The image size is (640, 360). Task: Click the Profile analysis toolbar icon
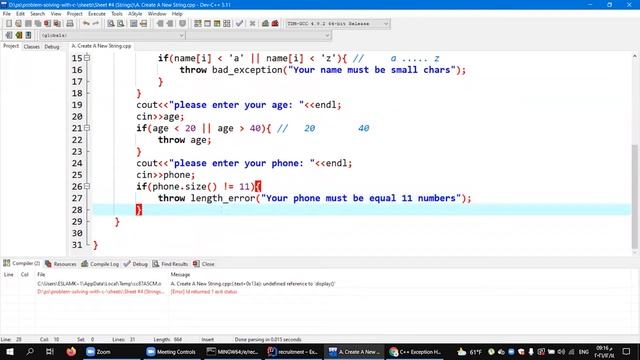pyautogui.click(x=265, y=24)
